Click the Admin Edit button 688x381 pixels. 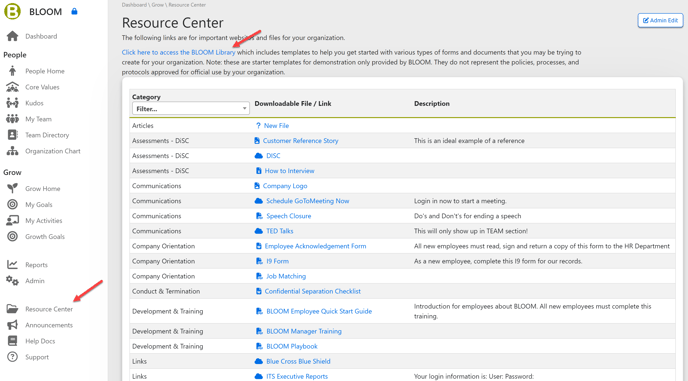(x=660, y=20)
